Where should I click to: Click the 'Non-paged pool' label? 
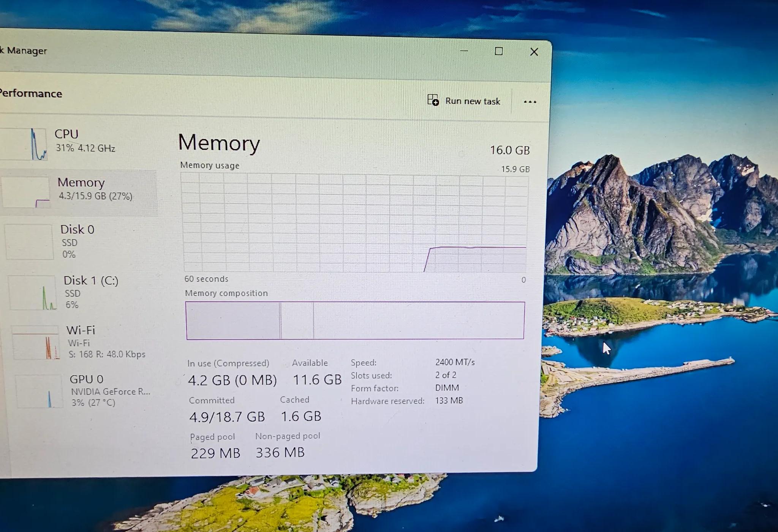[x=288, y=436]
